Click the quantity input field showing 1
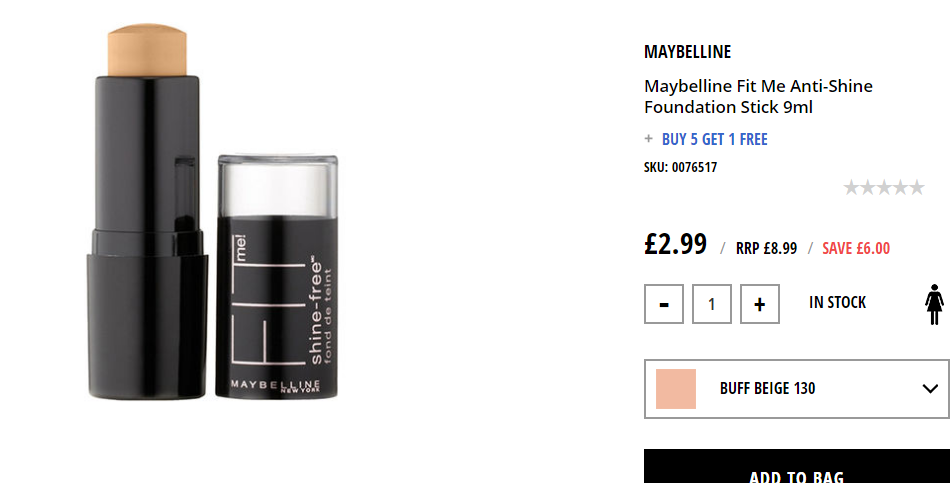Screen dimensions: 951x483 tap(711, 304)
